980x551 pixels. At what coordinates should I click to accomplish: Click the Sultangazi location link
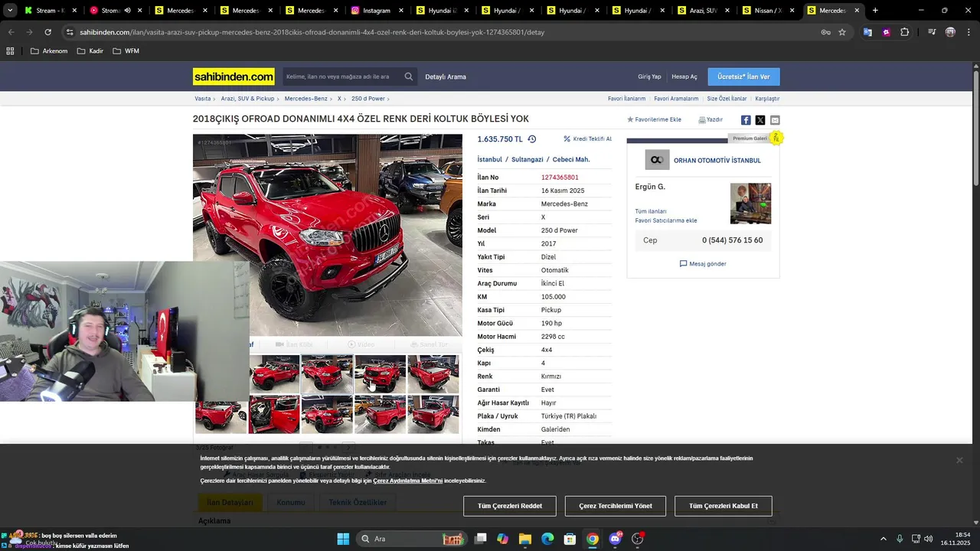528,159
